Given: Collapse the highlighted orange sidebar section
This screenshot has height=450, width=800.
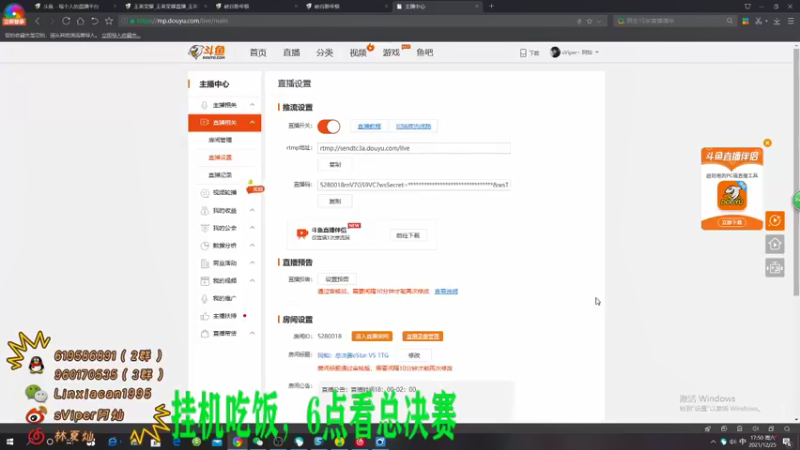Looking at the screenshot, I should (x=252, y=122).
